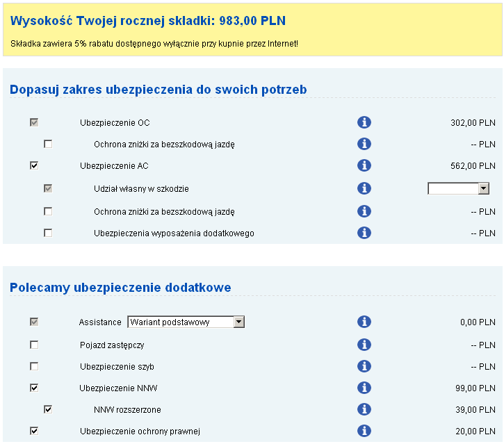The width and height of the screenshot is (504, 444).
Task: Check Ubezpieczenia wyposażenia dodatkowego
Action: tap(48, 233)
